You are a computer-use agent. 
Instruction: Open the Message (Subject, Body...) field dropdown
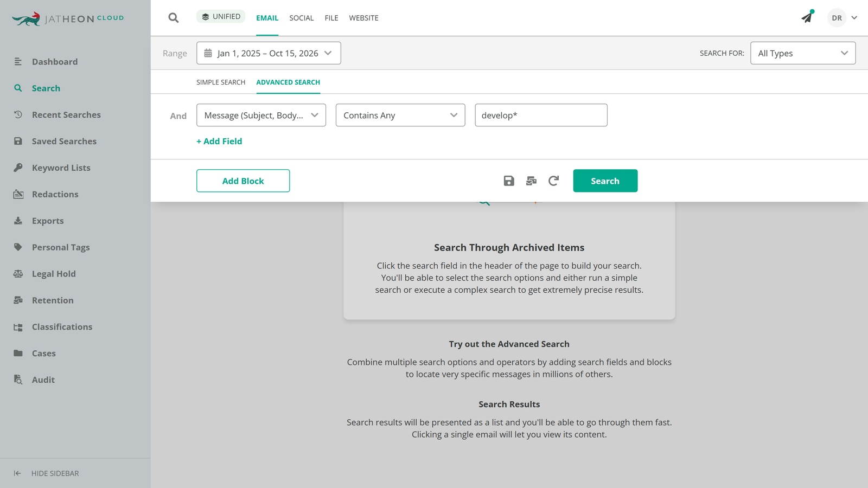click(261, 115)
